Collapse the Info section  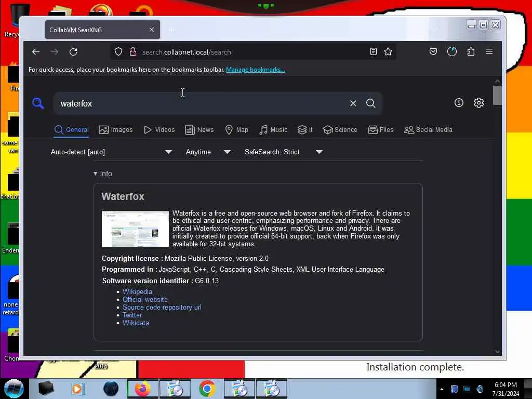pyautogui.click(x=103, y=174)
